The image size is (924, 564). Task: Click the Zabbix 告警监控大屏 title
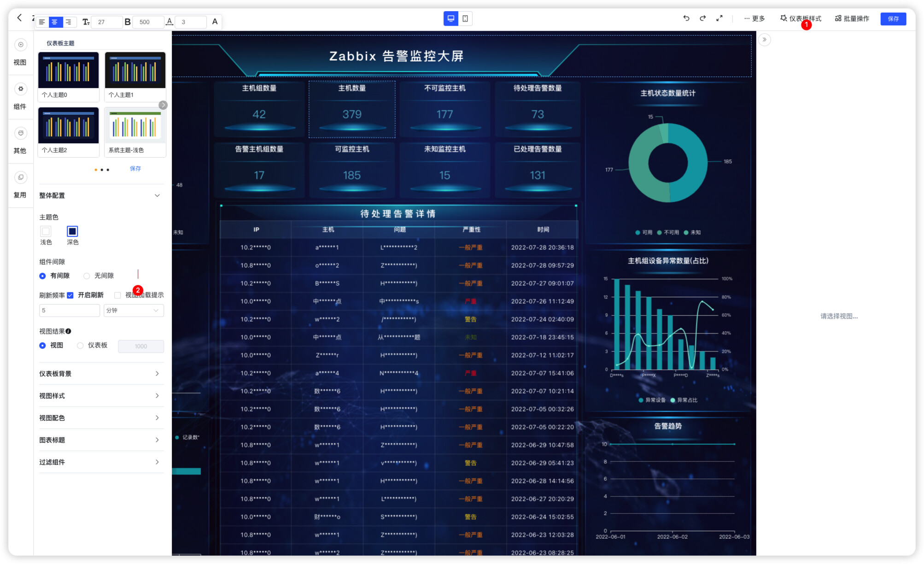[x=396, y=56]
